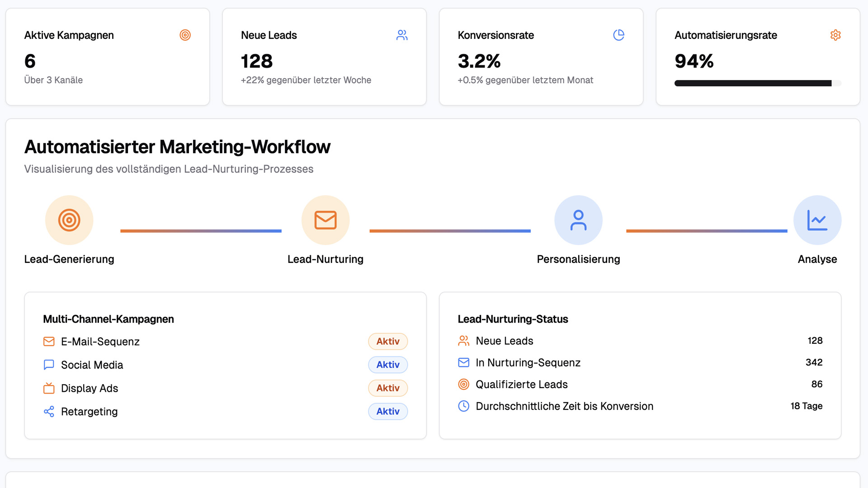
Task: Click the Lead-Nurturing-Status heading
Action: (x=513, y=319)
